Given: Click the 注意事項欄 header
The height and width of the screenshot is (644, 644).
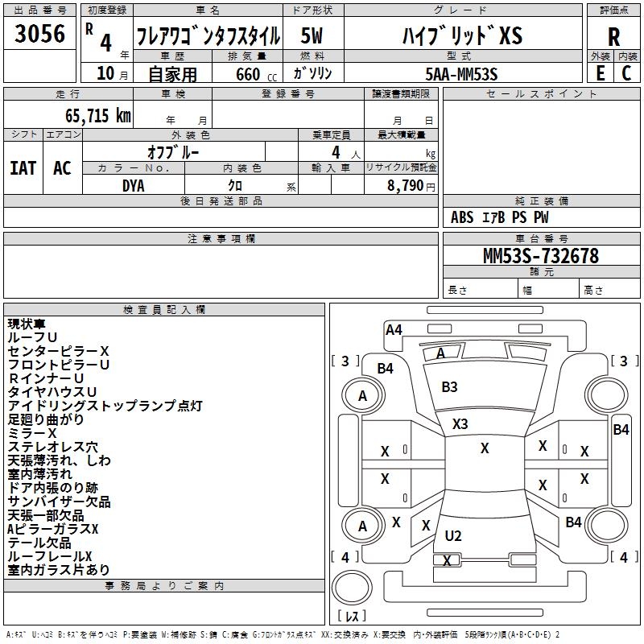Looking at the screenshot, I should point(221,238).
